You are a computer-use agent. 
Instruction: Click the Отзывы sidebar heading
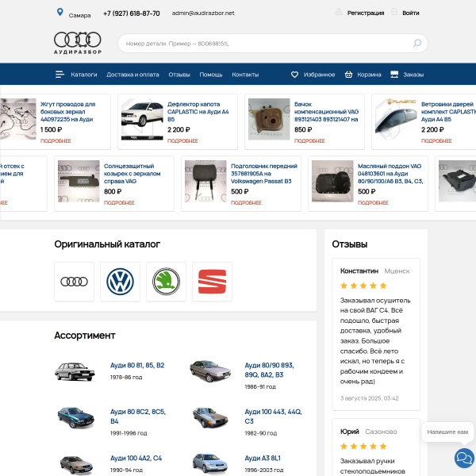pyautogui.click(x=350, y=244)
